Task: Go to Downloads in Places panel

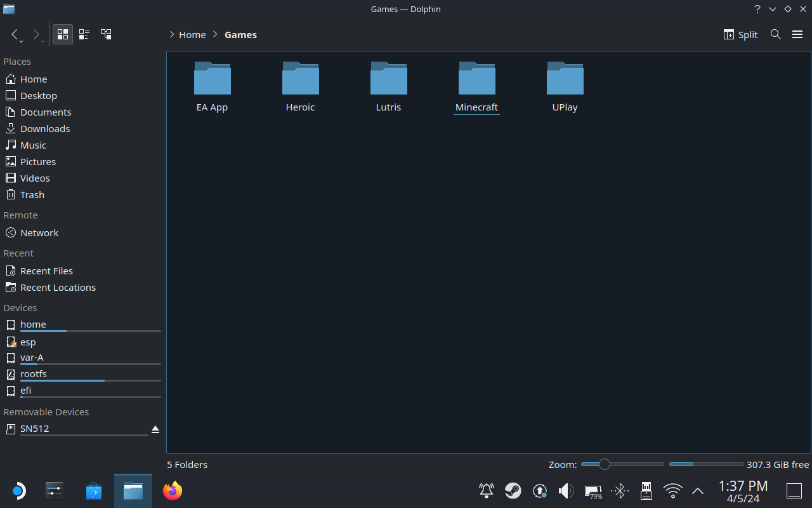Action: 44,128
